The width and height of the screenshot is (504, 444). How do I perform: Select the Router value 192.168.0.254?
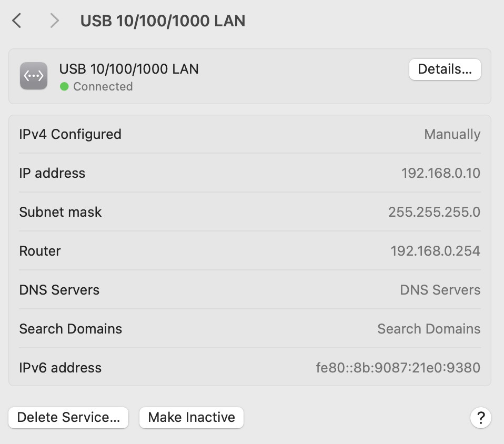(x=435, y=251)
